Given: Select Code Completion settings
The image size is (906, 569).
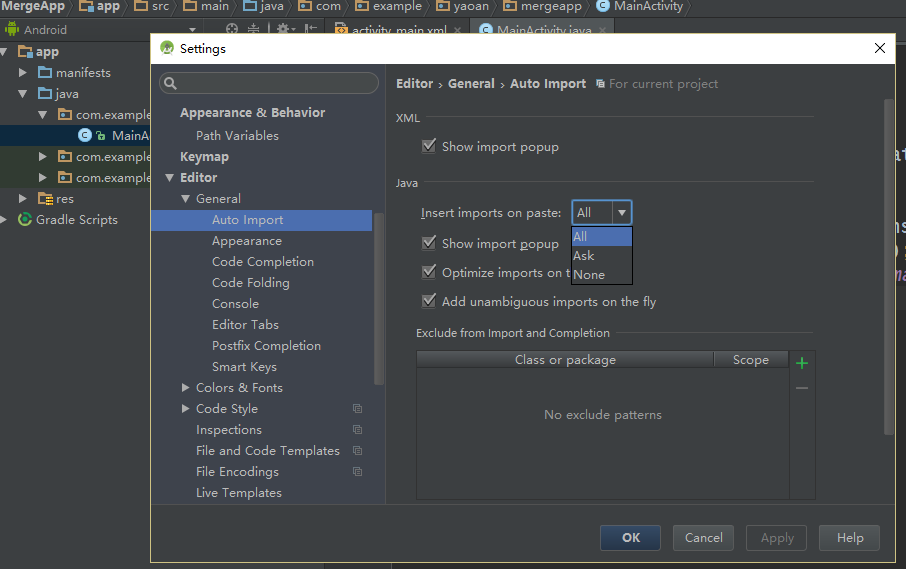Looking at the screenshot, I should [263, 262].
